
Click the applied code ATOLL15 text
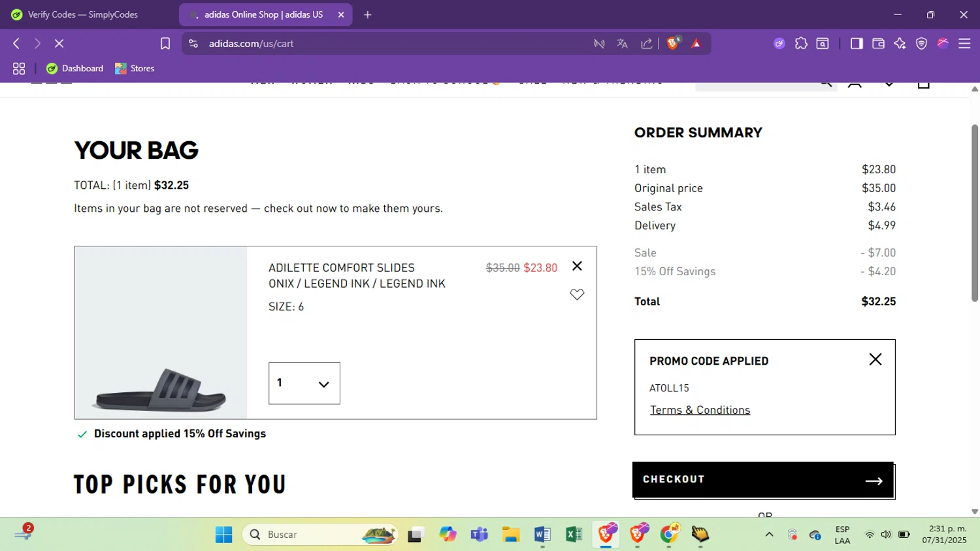click(x=669, y=388)
